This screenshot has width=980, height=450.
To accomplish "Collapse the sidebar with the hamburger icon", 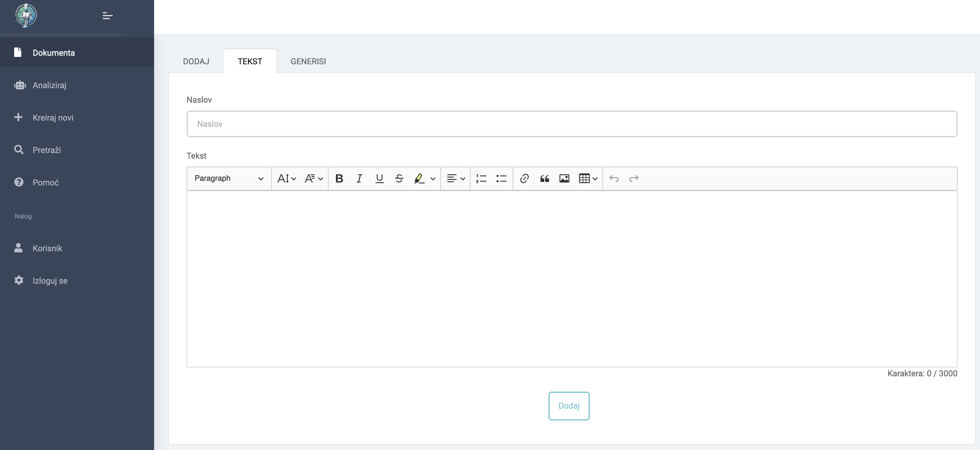I will (x=108, y=16).
